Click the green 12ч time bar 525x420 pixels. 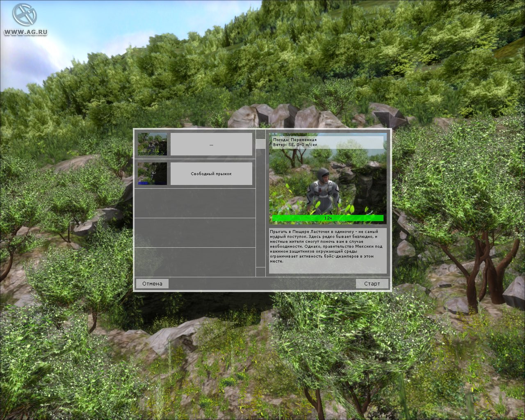coord(328,218)
